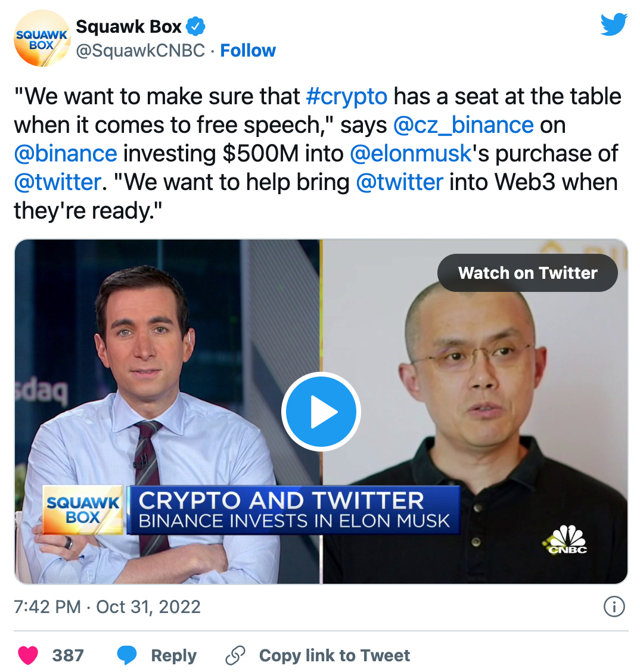Open the @binance mention link
The image size is (640, 672).
tap(66, 154)
